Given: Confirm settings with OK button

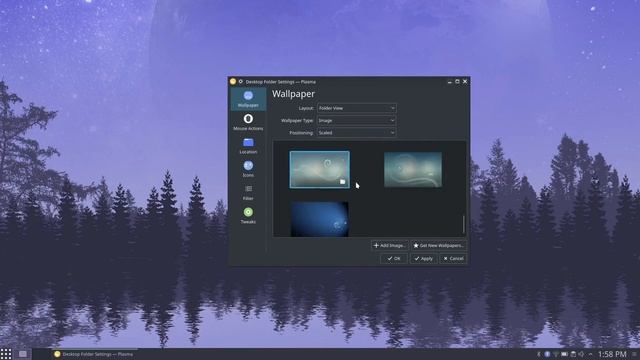Looking at the screenshot, I should click(x=394, y=258).
